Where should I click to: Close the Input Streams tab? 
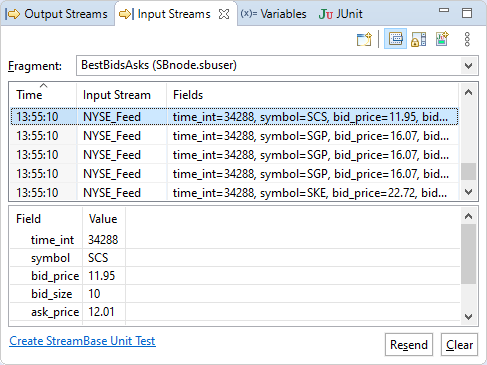224,14
